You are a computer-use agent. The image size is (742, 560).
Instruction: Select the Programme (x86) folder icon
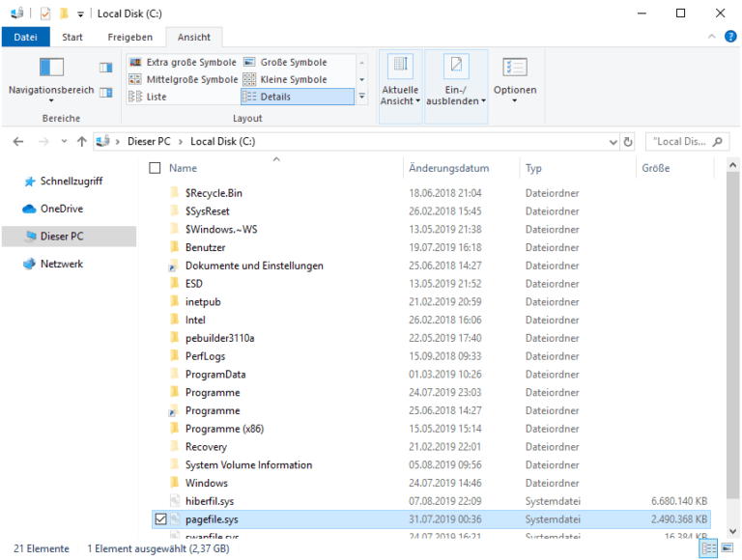pos(175,428)
